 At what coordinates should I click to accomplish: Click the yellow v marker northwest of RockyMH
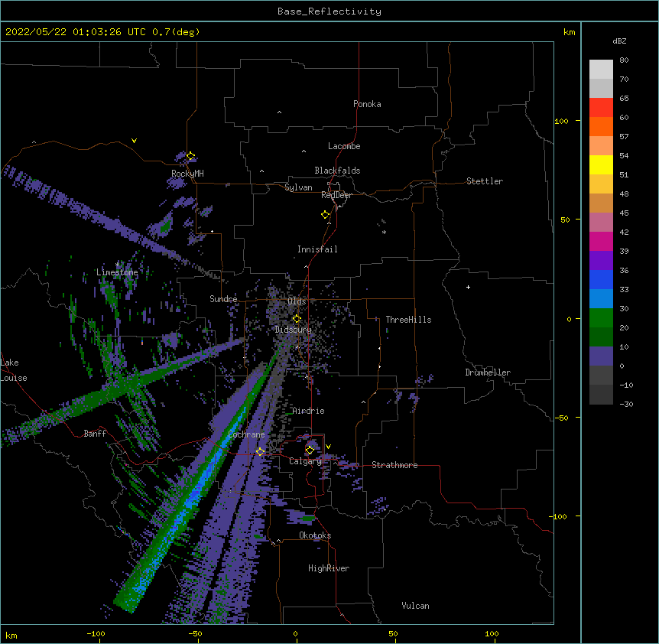click(134, 141)
